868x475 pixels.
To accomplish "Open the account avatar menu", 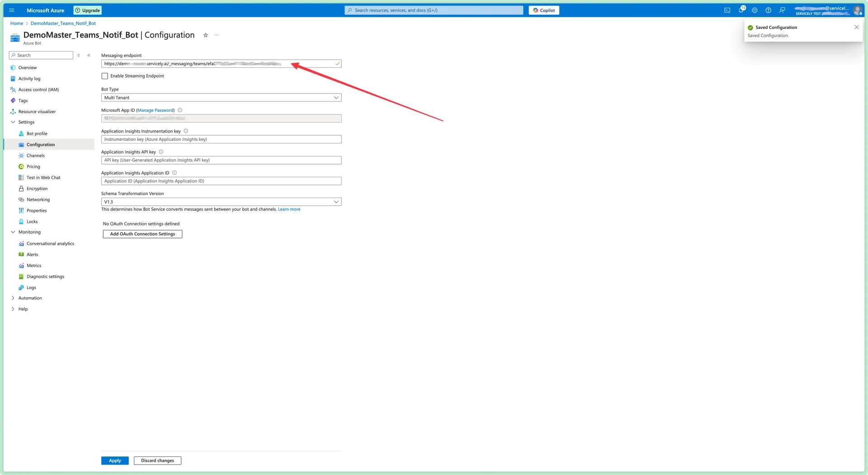I will pyautogui.click(x=857, y=10).
